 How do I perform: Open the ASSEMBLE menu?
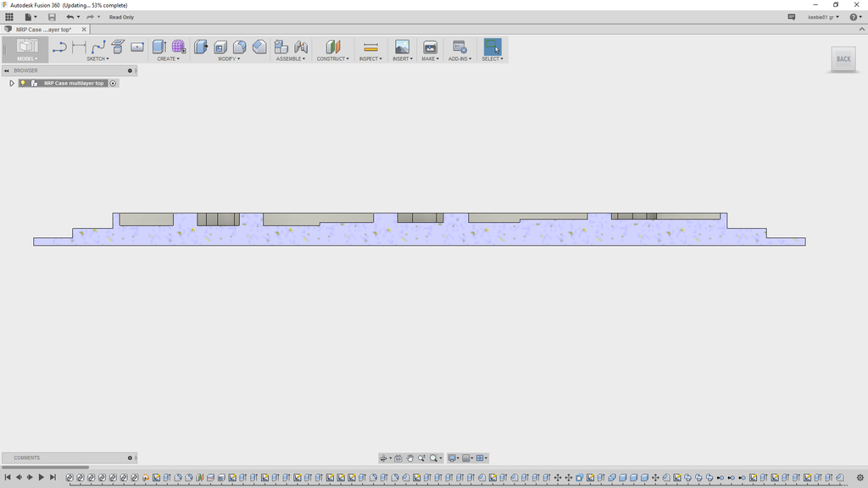291,58
